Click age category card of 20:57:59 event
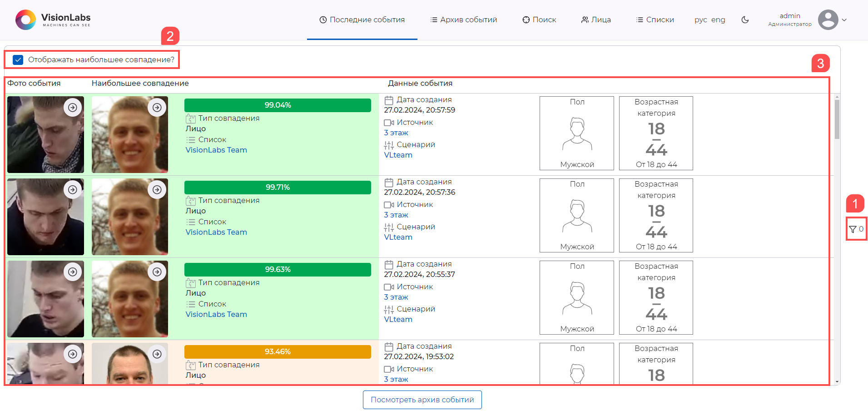Screen dimensions: 868x415 tap(656, 133)
